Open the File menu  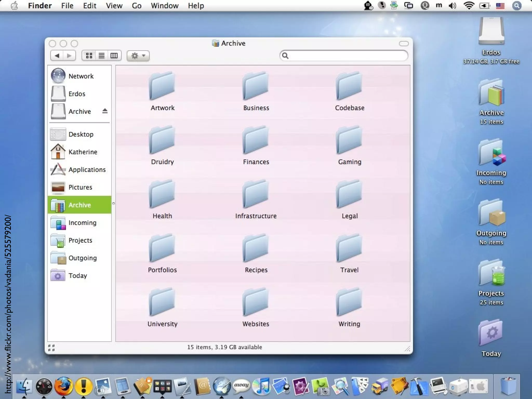67,5
